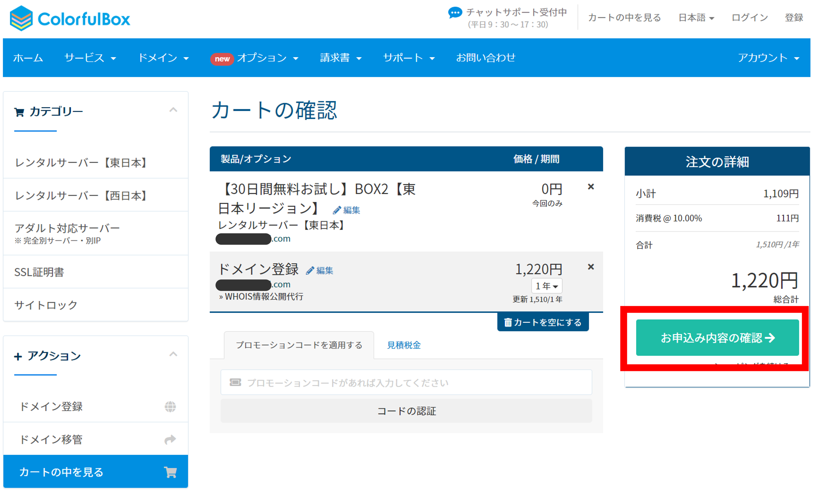
Task: Click コードの認証 button
Action: pos(406,411)
